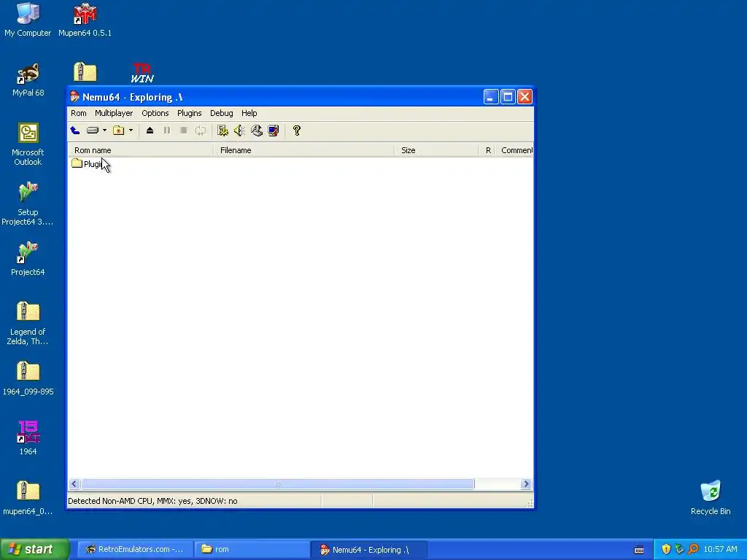The height and width of the screenshot is (560, 747).
Task: Select the mupen64_0 zip file icon
Action: click(x=28, y=498)
